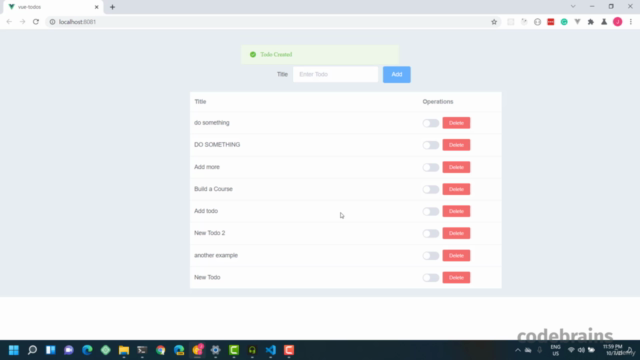Toggle the "another example" switch

click(431, 256)
